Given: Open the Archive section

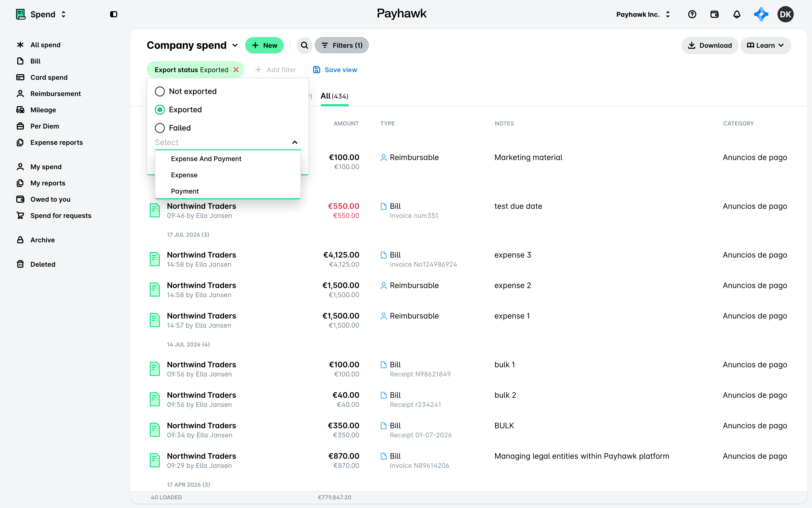Looking at the screenshot, I should pos(43,240).
